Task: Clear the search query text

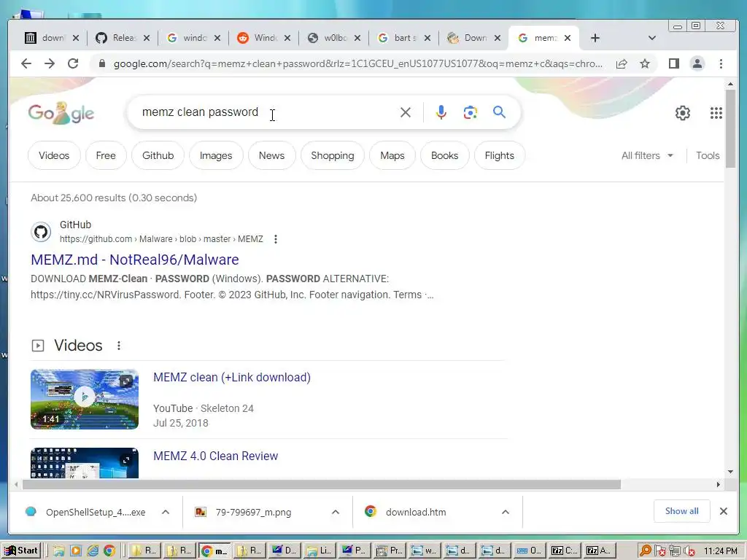Action: tap(406, 112)
